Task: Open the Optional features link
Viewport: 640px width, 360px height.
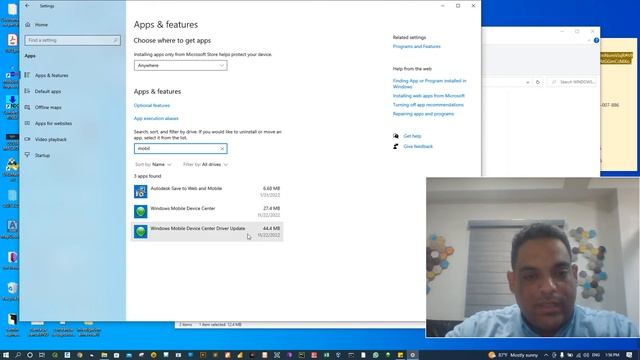Action: (152, 105)
